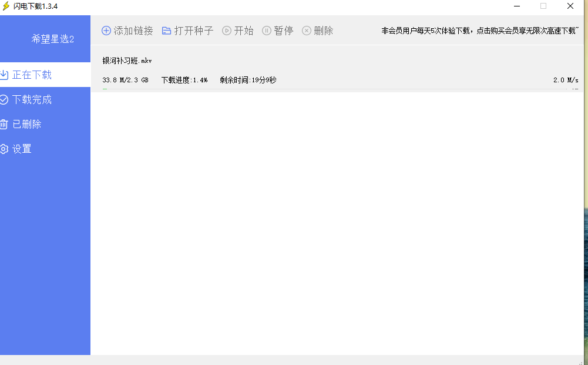588x365 pixels.
Task: Click the pause icon for 暂停
Action: [x=267, y=31]
